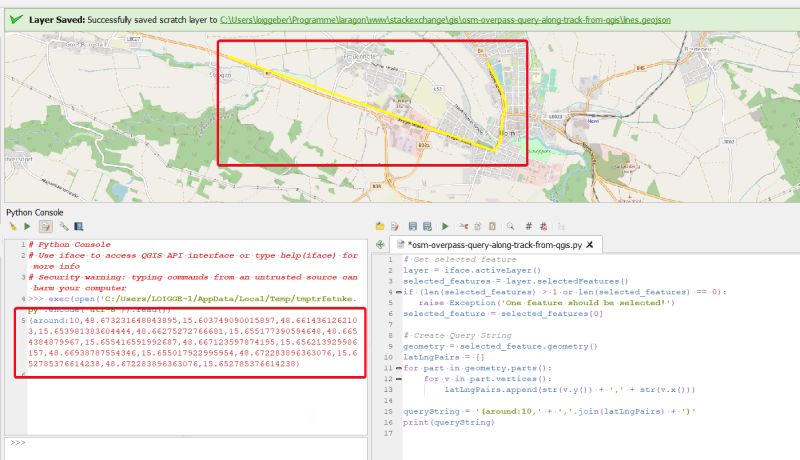Clear the Python console with broom icon
Screen dimensions: 800x460
click(12, 226)
